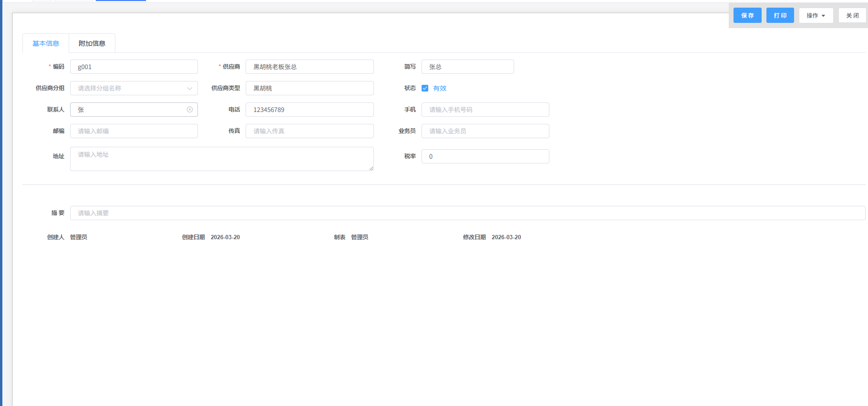Select the 传真 input field
Viewport: 868px width, 406px height.
click(x=309, y=131)
